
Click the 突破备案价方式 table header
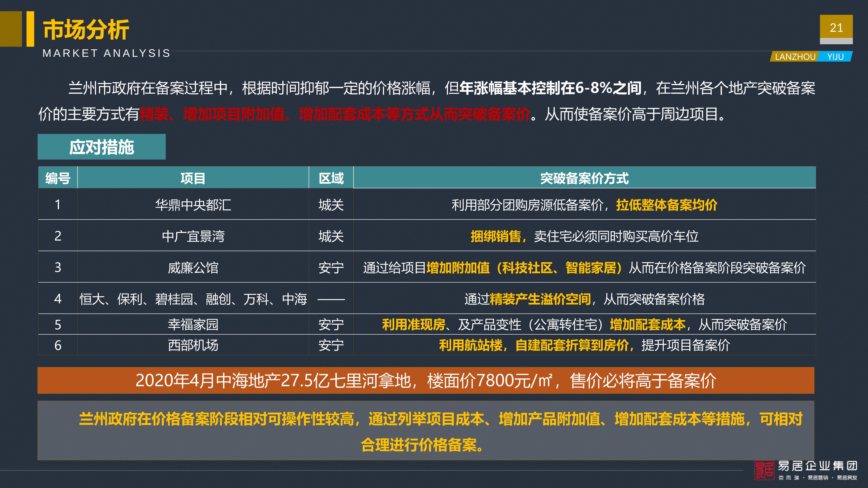(x=585, y=178)
